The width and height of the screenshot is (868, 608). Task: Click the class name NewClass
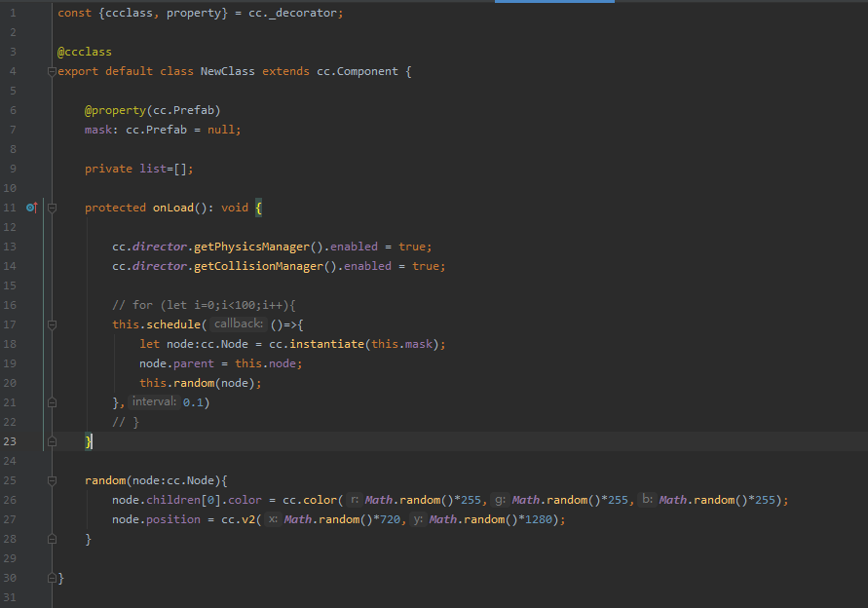(x=228, y=71)
